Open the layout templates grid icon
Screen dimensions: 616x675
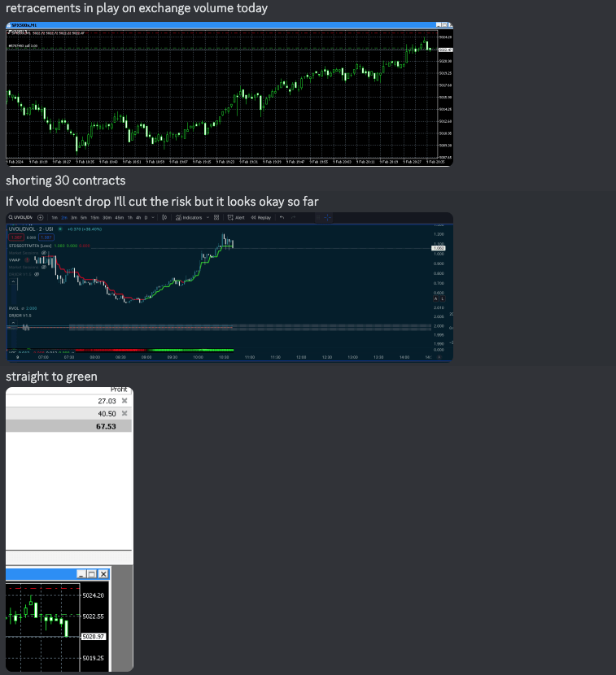point(216,218)
